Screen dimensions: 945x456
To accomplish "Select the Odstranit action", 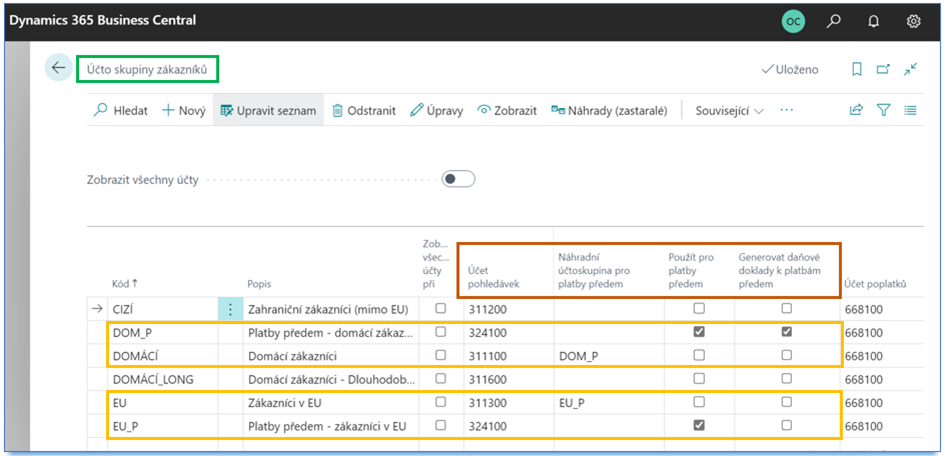I will point(364,111).
